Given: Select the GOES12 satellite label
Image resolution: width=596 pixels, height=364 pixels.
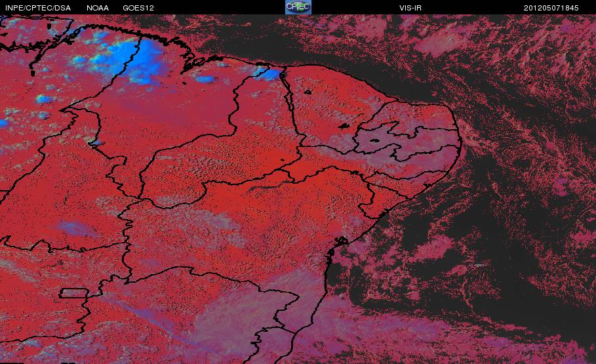Looking at the screenshot, I should pyautogui.click(x=138, y=8).
